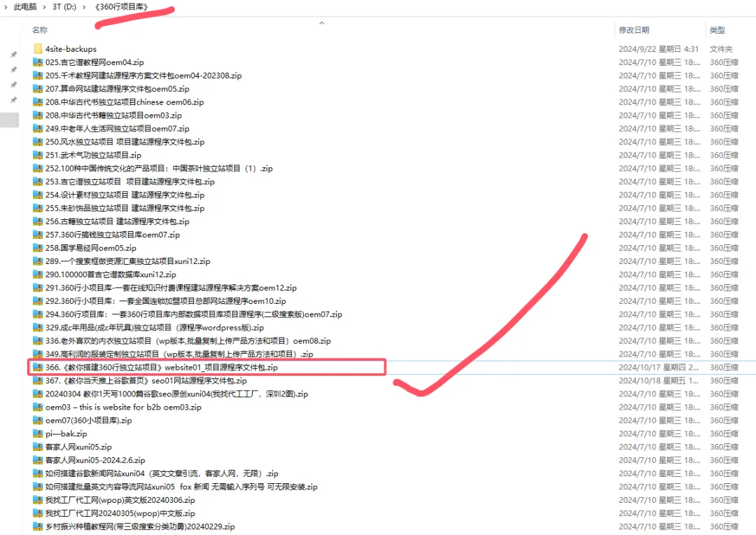Select file 289.一个搜索框做资源汇集独立站项目xuni12.zip

pyautogui.click(x=128, y=261)
